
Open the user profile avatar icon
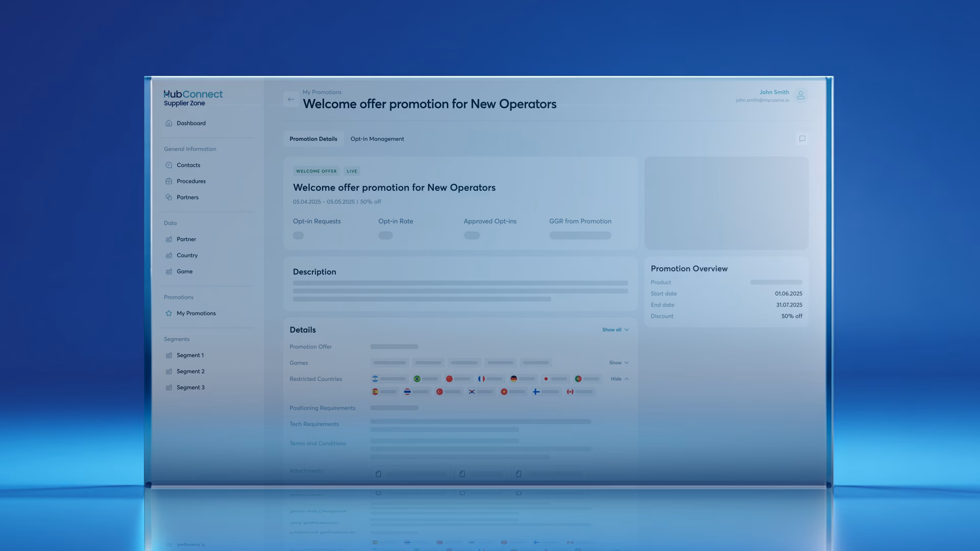(x=800, y=95)
